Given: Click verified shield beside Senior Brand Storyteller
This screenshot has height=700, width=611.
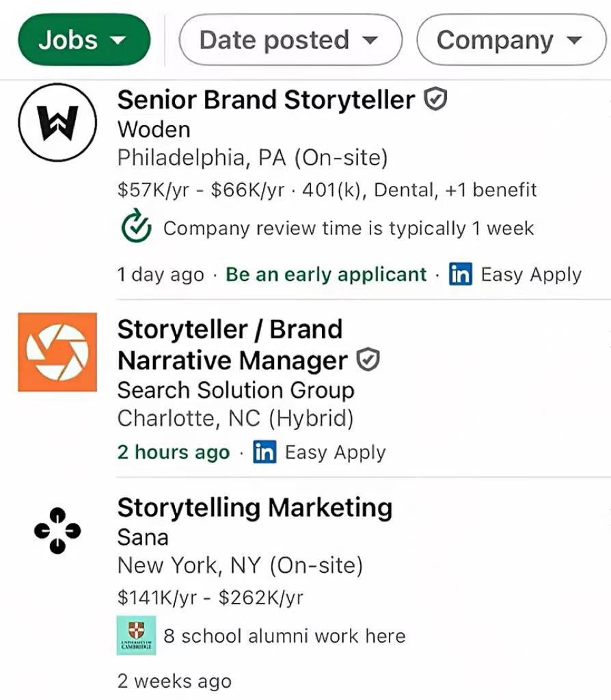Looking at the screenshot, I should [436, 100].
